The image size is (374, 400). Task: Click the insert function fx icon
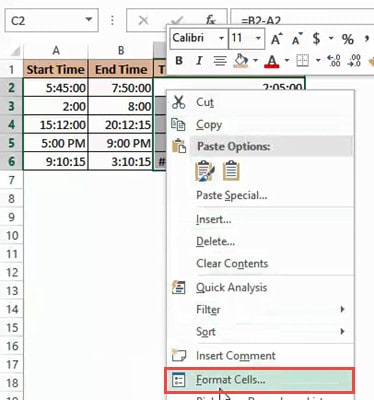[211, 20]
